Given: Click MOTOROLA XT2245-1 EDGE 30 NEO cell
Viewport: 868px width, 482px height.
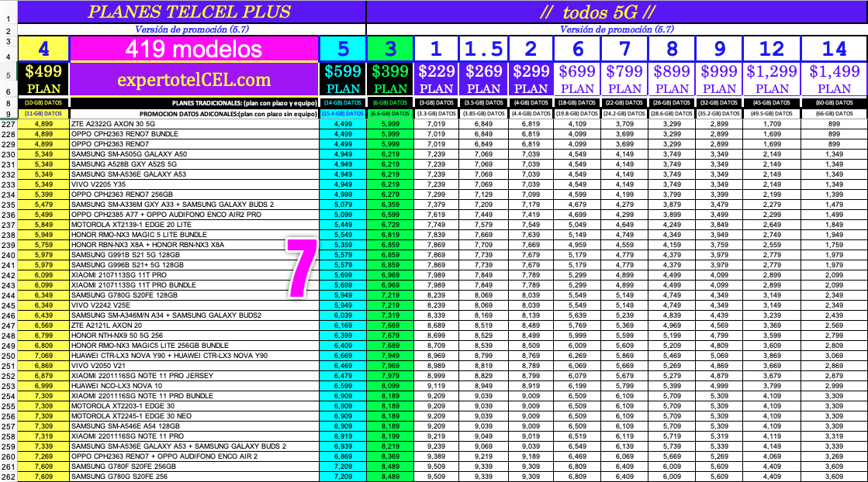Looking at the screenshot, I should 194,416.
